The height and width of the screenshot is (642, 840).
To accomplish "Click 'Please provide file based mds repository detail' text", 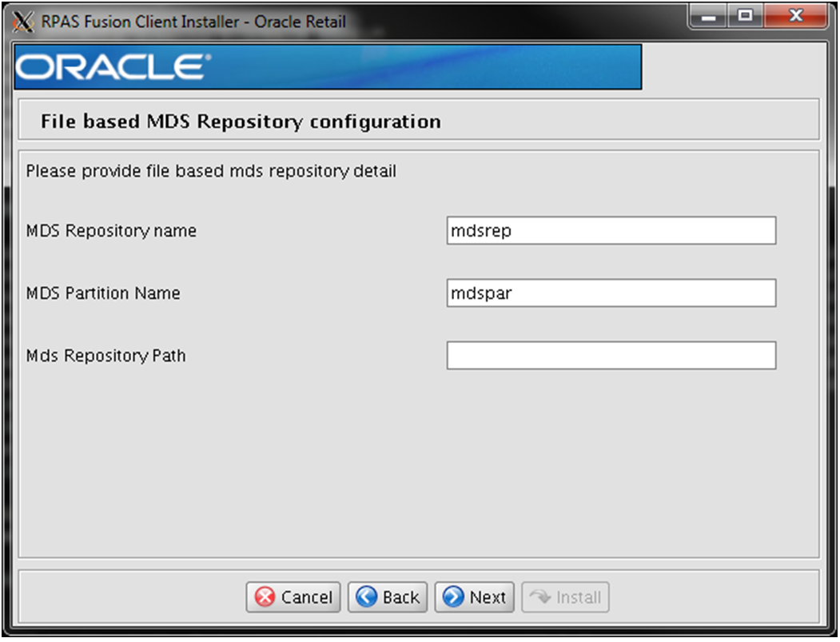I will click(211, 171).
